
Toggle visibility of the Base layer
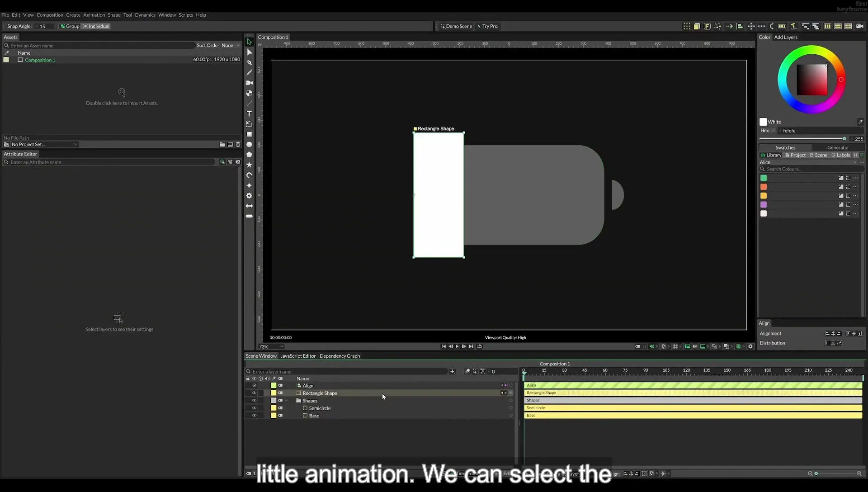click(x=254, y=416)
